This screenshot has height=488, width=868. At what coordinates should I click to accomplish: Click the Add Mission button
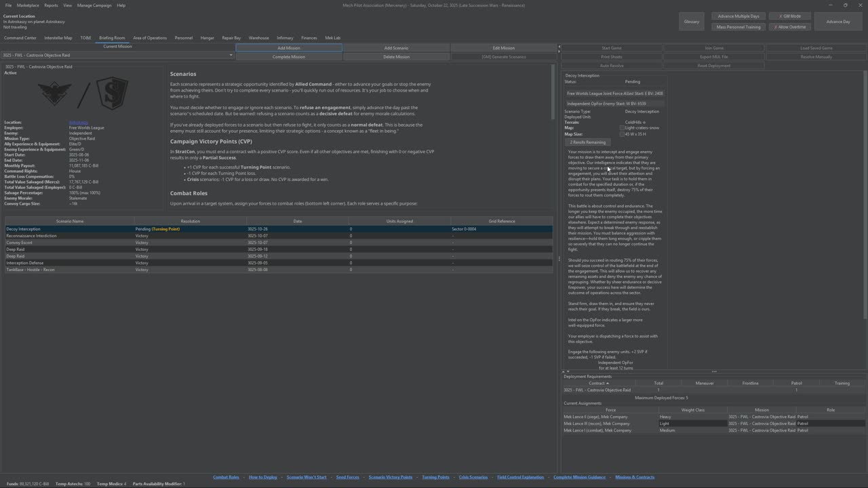point(289,48)
